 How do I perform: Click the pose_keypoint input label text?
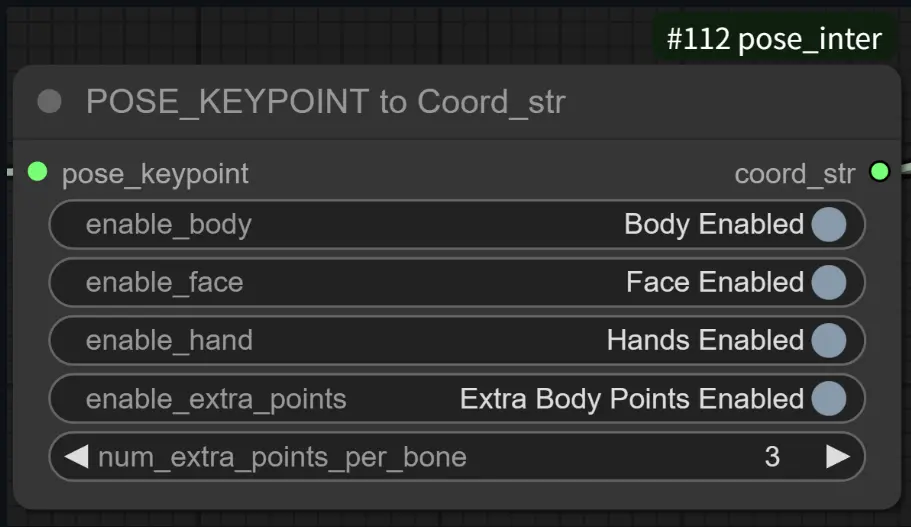[x=155, y=173]
